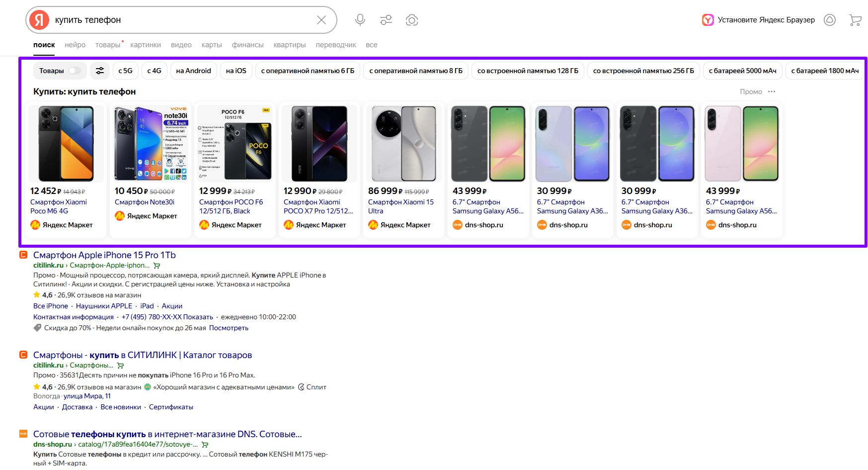Open 'Смартфон Apple iPhone 15 Pro 1Tb' result
The height and width of the screenshot is (470, 868).
click(x=104, y=255)
